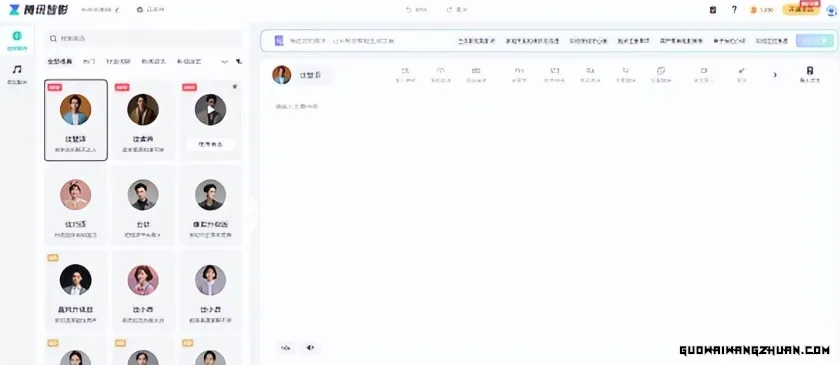Click the checkmark toolbar icon
This screenshot has height=365, width=840.
tap(741, 75)
